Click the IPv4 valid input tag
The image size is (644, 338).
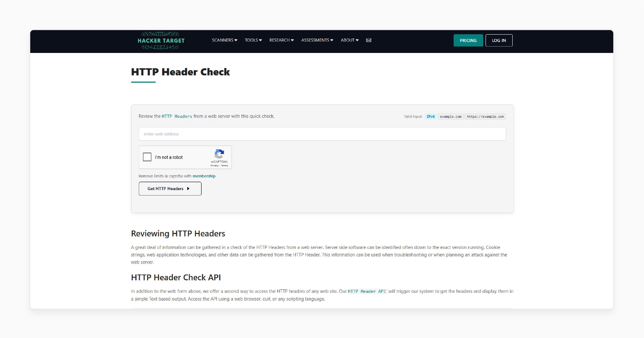tap(430, 116)
